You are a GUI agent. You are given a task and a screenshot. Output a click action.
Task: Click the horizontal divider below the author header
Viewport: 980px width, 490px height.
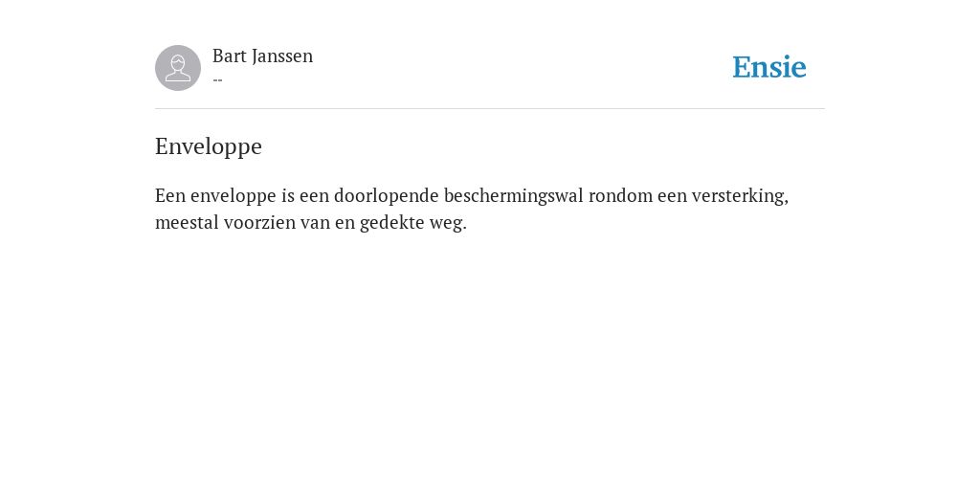[490, 109]
